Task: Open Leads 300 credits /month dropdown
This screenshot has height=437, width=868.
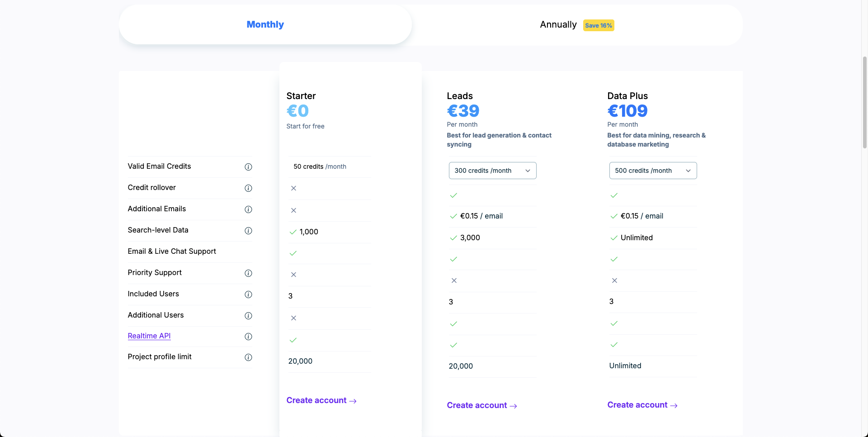Action: click(x=493, y=171)
